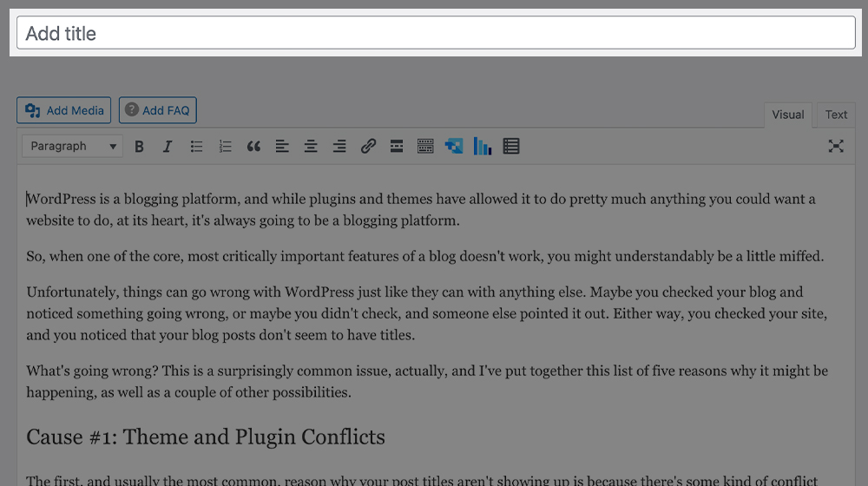
Task: Align text right
Action: pos(339,146)
